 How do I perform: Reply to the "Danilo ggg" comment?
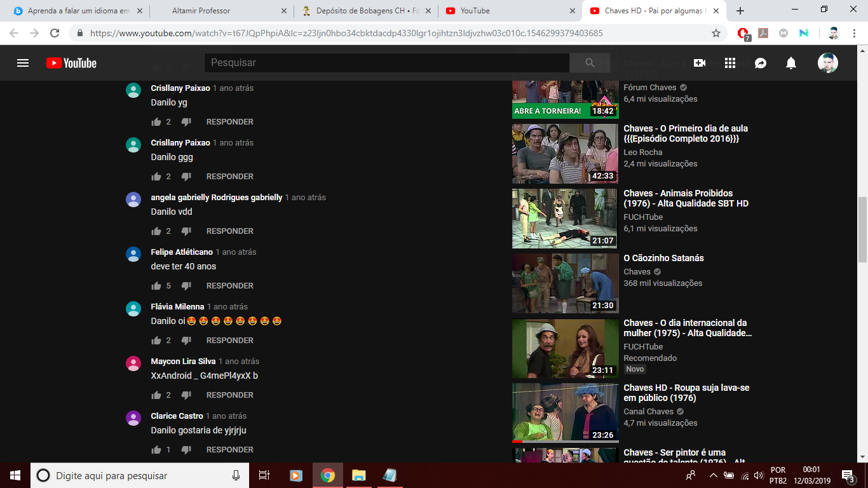tap(230, 177)
